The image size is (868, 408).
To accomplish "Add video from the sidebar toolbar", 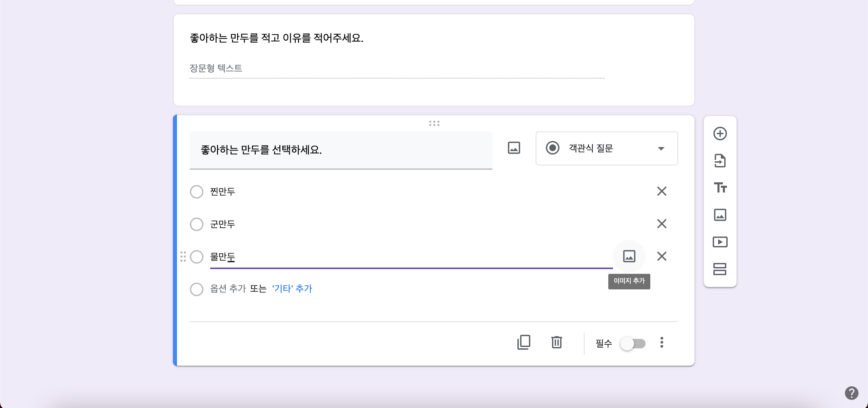I will (720, 242).
